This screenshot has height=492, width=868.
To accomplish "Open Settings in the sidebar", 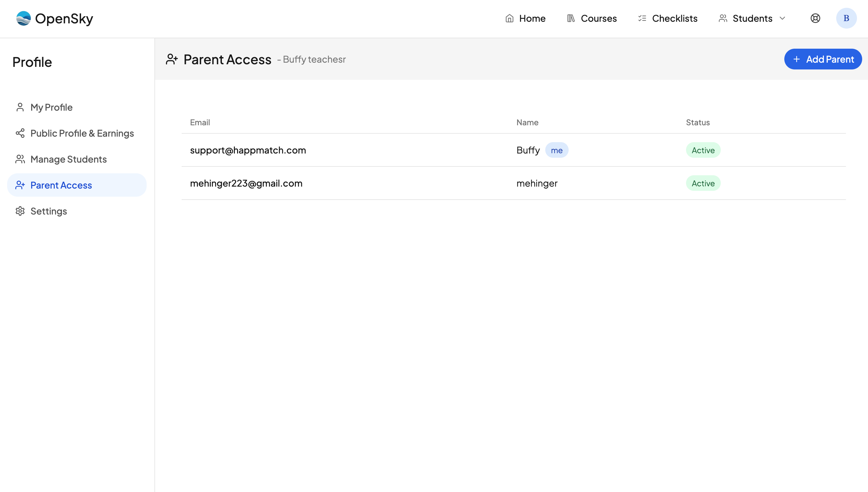I will 77,211.
